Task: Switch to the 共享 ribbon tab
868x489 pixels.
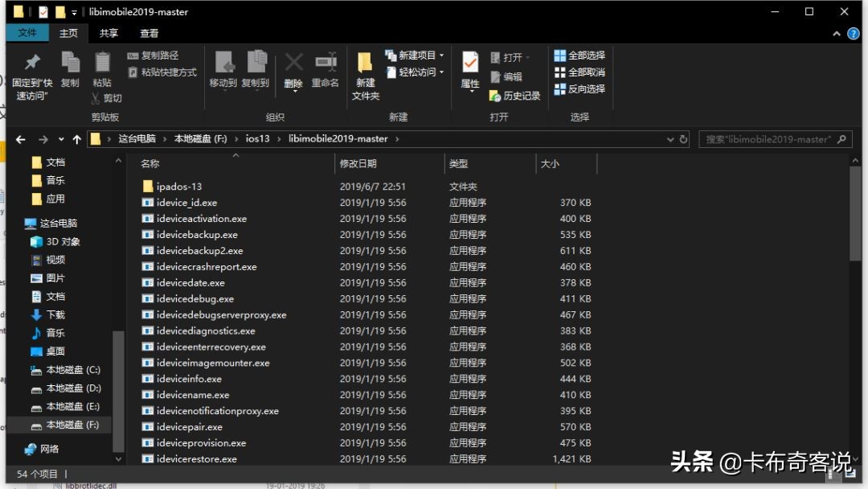Action: coord(110,33)
